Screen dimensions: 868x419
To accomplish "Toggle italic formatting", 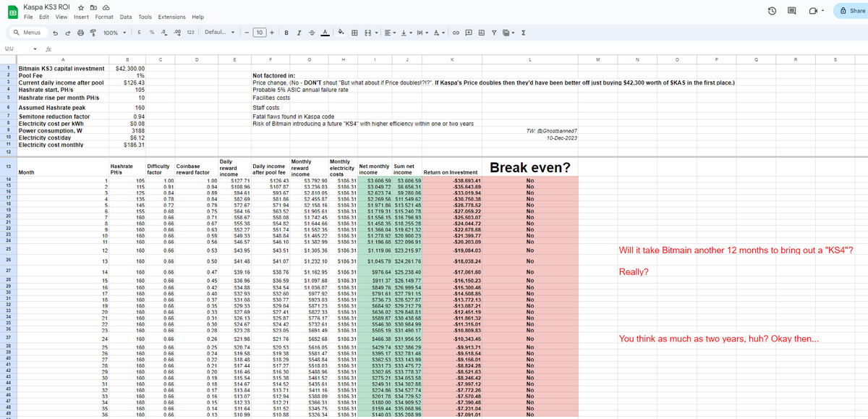I will click(299, 33).
